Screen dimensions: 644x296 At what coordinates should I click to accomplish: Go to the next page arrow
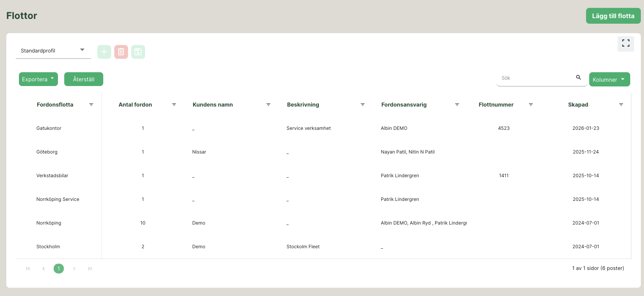click(74, 268)
